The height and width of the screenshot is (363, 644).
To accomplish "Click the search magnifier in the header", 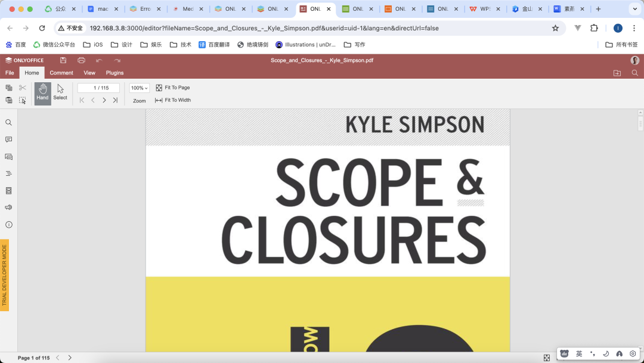I will [x=634, y=73].
